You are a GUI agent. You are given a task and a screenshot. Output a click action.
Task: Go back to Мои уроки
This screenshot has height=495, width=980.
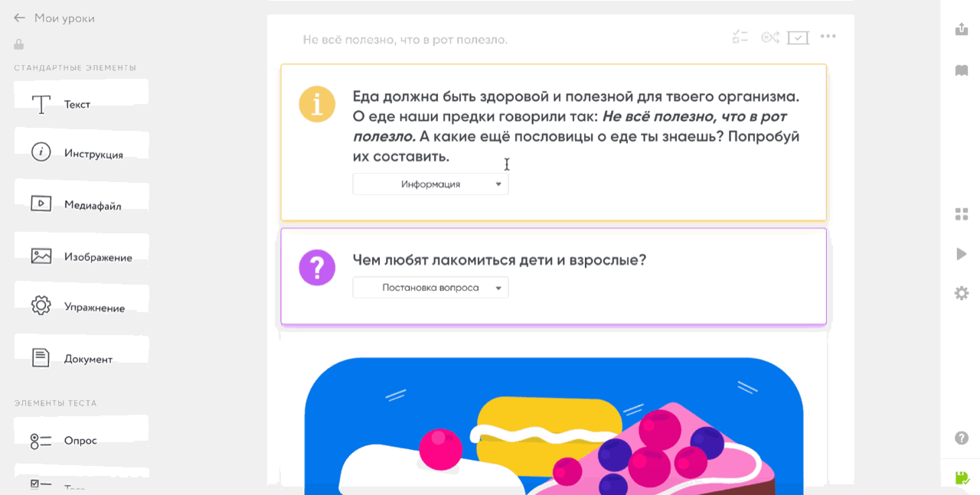coord(54,18)
